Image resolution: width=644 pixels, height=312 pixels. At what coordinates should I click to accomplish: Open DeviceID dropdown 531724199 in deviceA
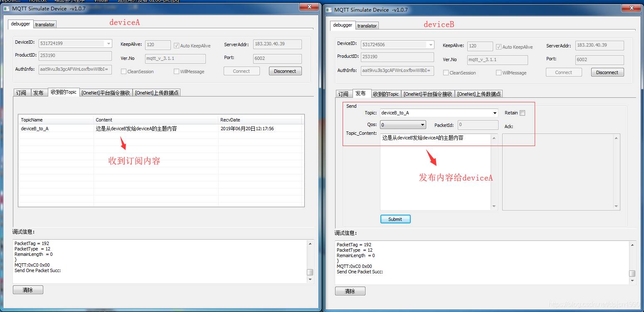pos(109,43)
